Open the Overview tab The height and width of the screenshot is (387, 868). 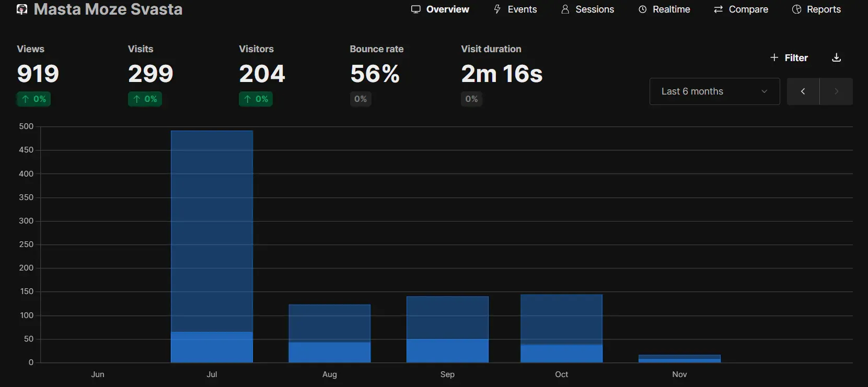pyautogui.click(x=440, y=9)
